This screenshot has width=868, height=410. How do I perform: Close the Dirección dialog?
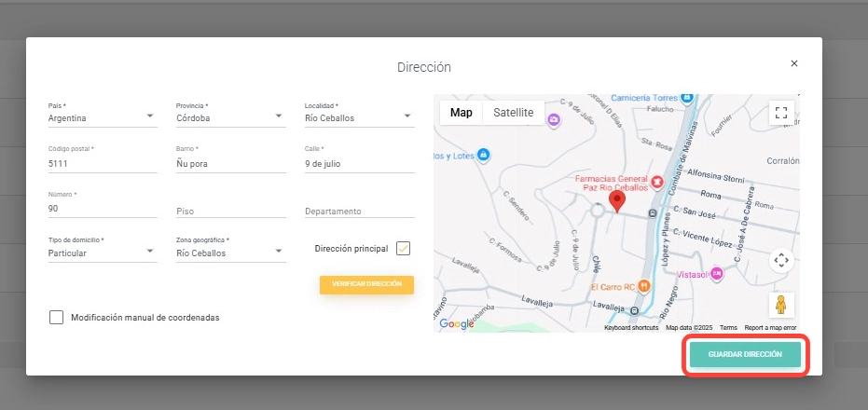794,63
